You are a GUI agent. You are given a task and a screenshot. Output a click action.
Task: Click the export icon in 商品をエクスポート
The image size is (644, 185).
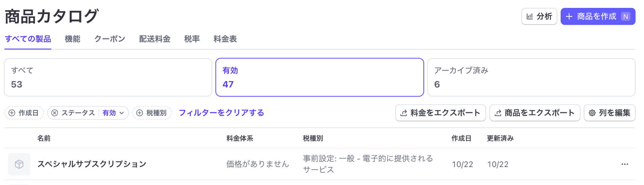(x=498, y=113)
